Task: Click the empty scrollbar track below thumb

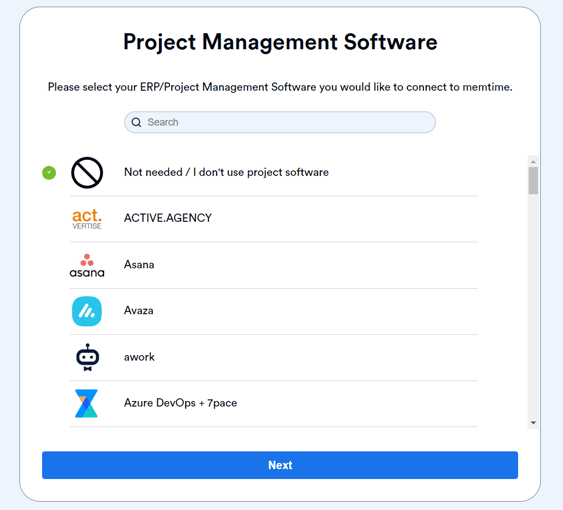Action: pyautogui.click(x=533, y=305)
